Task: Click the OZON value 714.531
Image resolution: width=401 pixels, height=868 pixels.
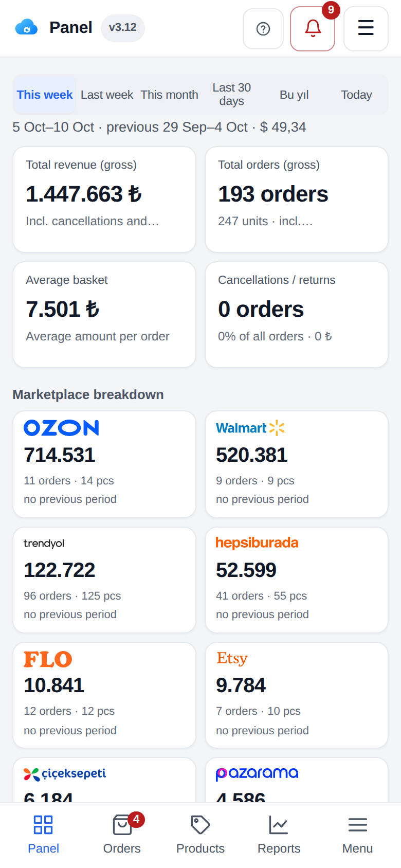Action: [60, 455]
